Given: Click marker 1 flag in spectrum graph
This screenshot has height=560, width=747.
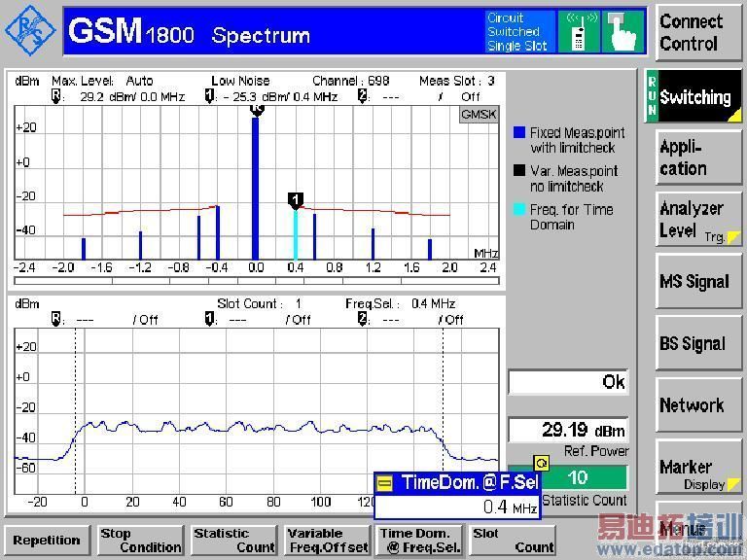Looking at the screenshot, I should click(x=296, y=200).
